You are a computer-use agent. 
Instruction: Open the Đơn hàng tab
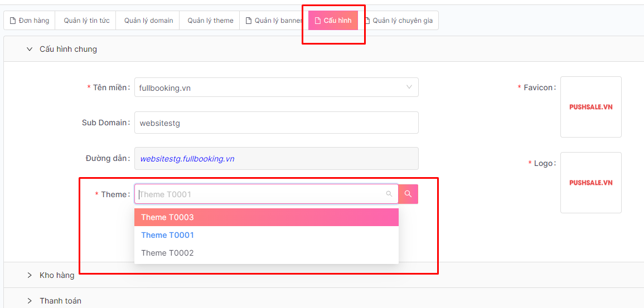30,21
